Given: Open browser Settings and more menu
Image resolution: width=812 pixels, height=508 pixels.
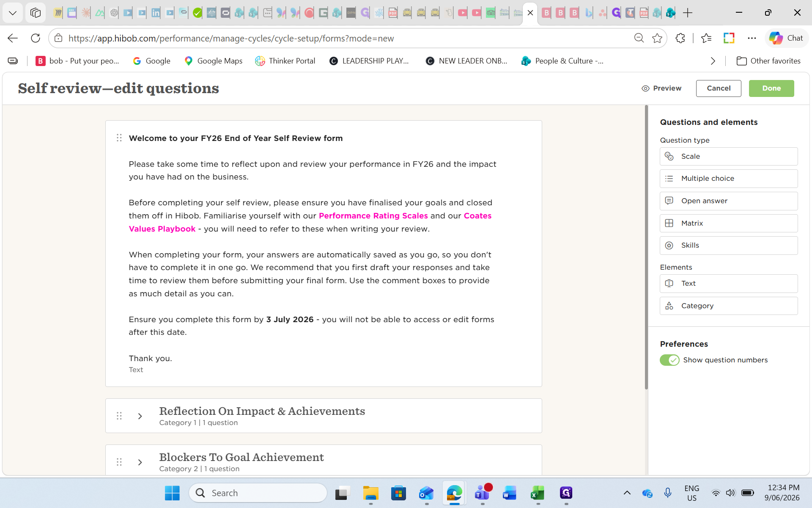Looking at the screenshot, I should click(x=752, y=38).
